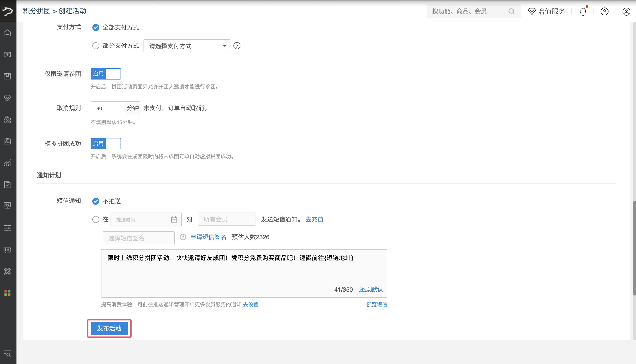
Task: Click help icon beside payment method dropdown
Action: 236,46
